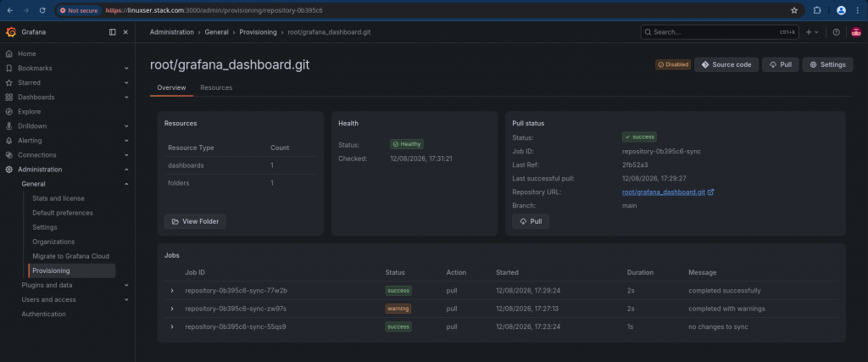Go back in the browser
The height and width of the screenshot is (362, 868).
pos(10,10)
